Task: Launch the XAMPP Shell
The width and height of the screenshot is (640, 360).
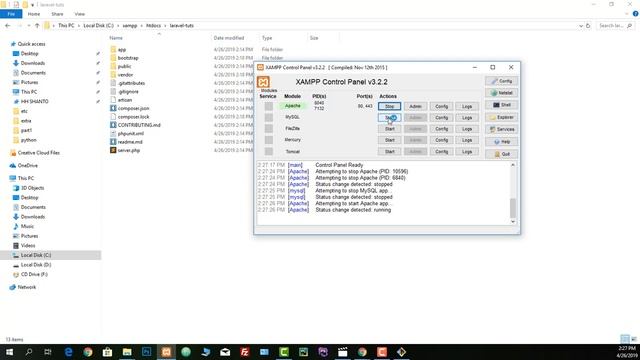Action: tap(501, 105)
